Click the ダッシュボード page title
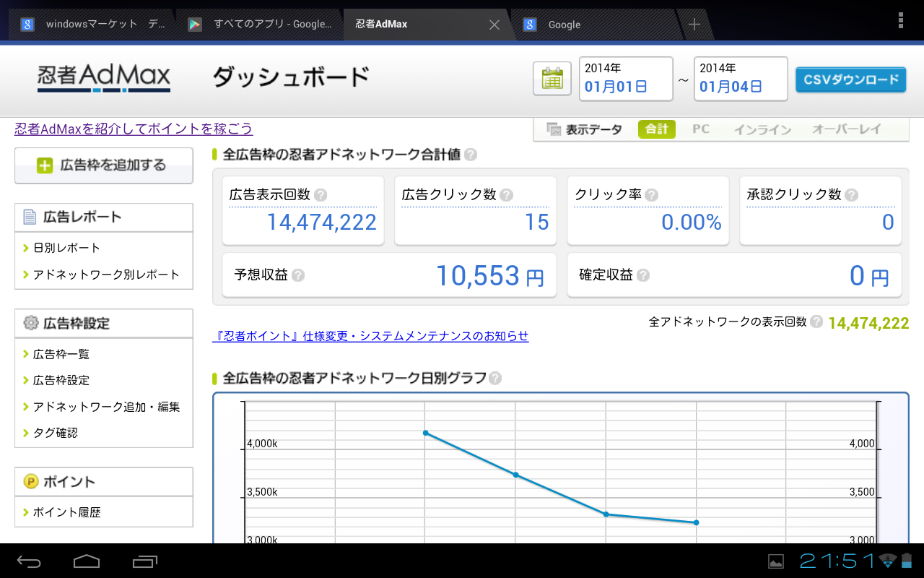The width and height of the screenshot is (924, 578). [291, 77]
